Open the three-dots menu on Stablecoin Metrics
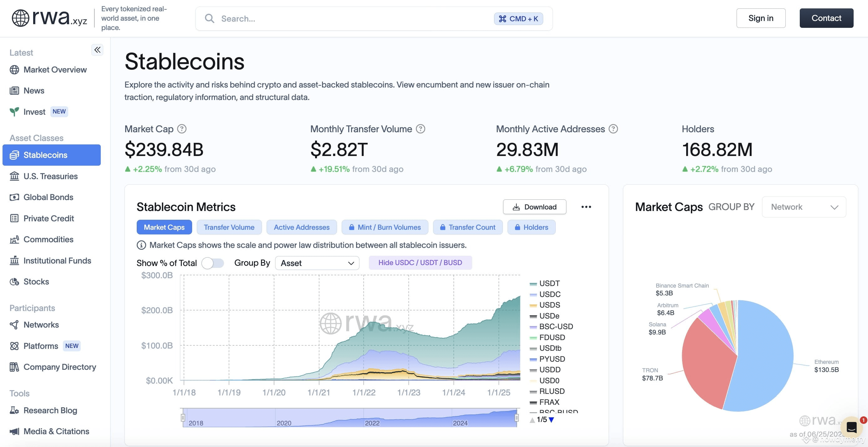 pos(586,207)
